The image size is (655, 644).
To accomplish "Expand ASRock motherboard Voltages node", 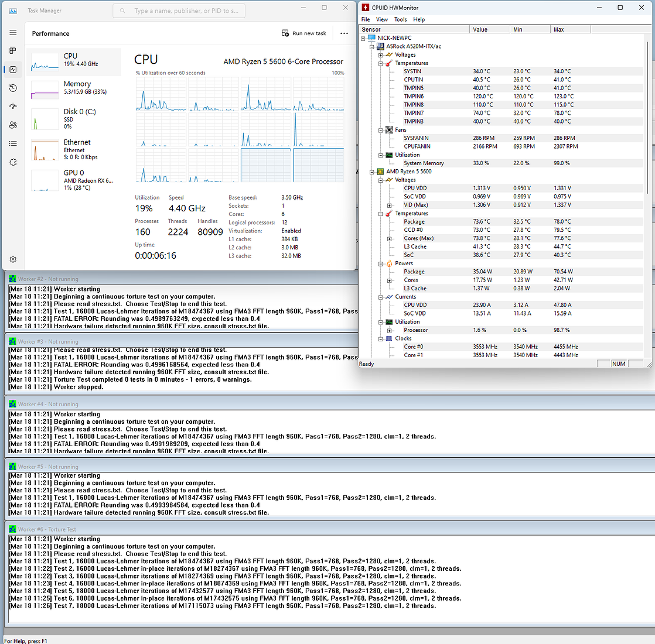I will point(380,55).
